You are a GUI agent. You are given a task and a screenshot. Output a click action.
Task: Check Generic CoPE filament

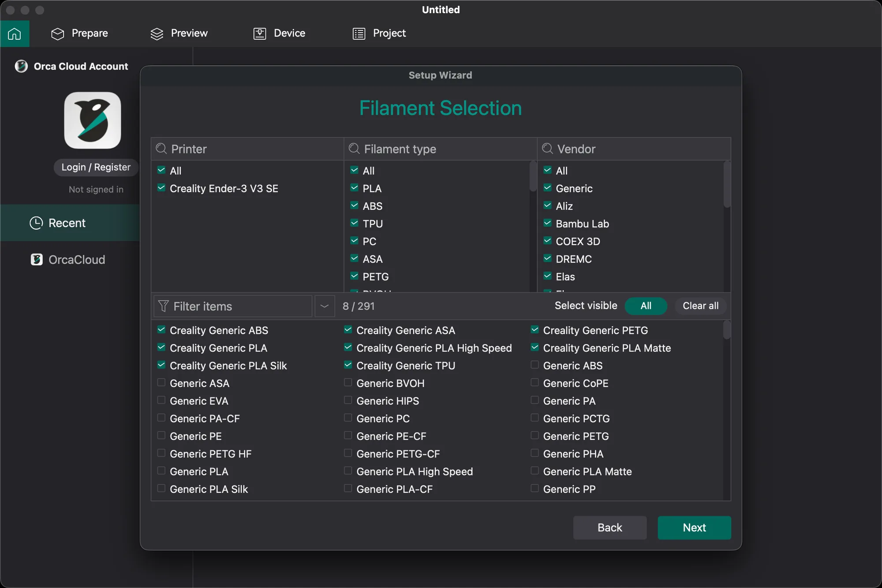pyautogui.click(x=535, y=383)
